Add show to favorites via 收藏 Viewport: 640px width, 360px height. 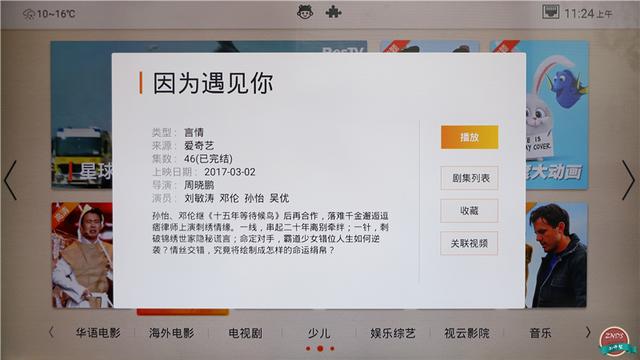click(469, 211)
